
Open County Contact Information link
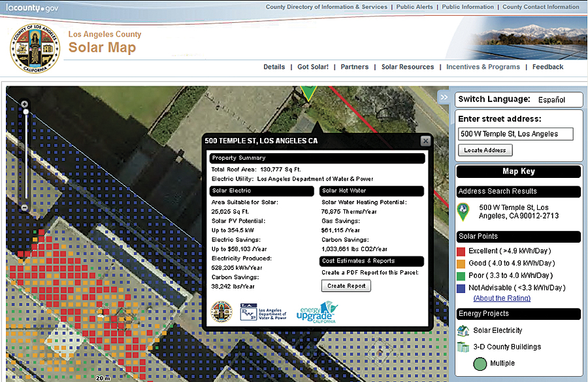[541, 7]
